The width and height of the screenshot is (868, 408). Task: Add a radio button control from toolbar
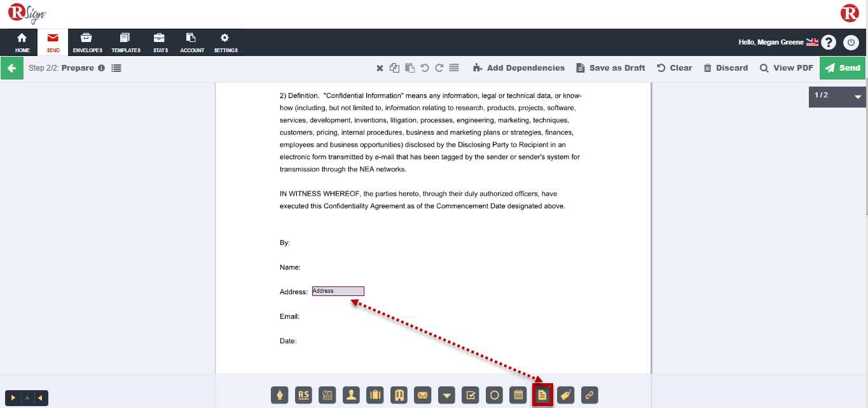(x=494, y=395)
